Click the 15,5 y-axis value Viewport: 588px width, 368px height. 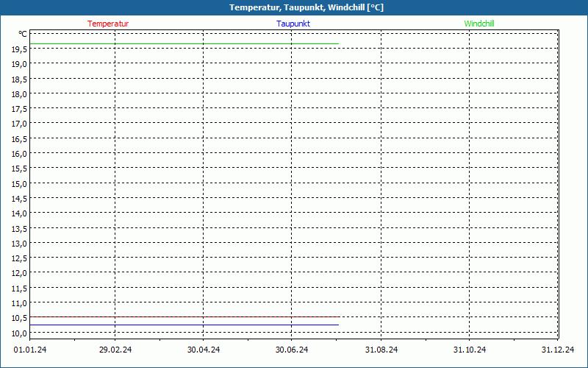(x=19, y=169)
